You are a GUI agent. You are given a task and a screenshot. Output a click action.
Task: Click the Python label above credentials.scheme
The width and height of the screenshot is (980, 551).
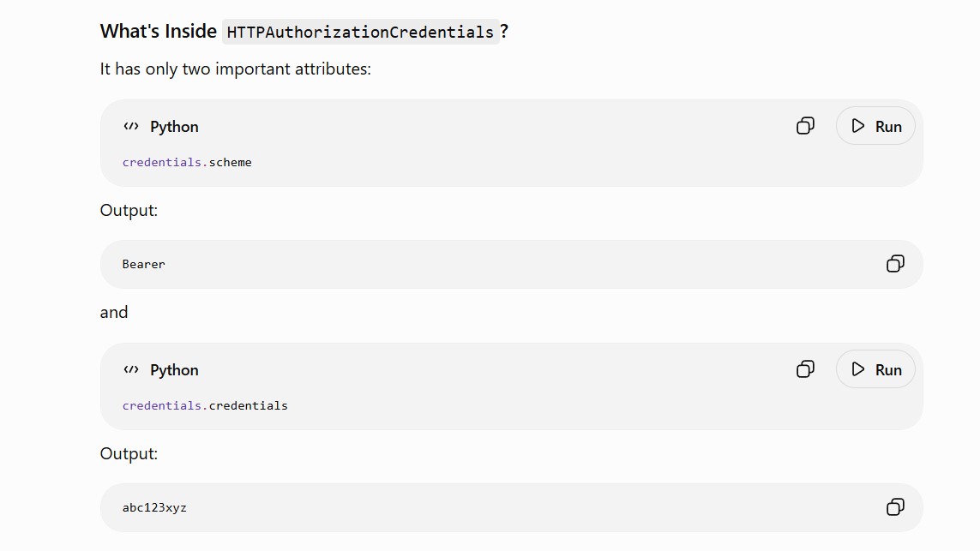[174, 127]
